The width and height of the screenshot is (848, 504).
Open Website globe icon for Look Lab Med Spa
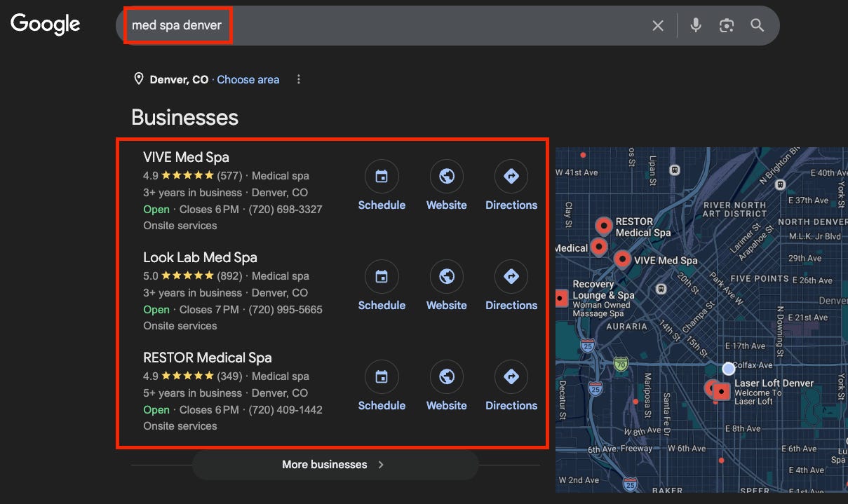tap(447, 277)
